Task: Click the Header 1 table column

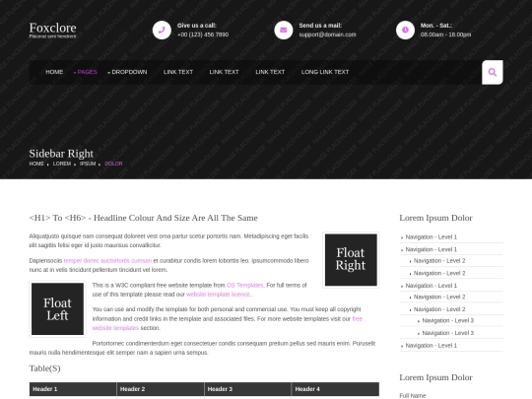Action: pos(73,389)
